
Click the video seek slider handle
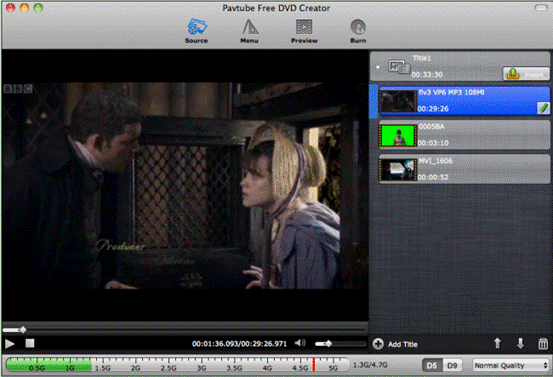23,330
